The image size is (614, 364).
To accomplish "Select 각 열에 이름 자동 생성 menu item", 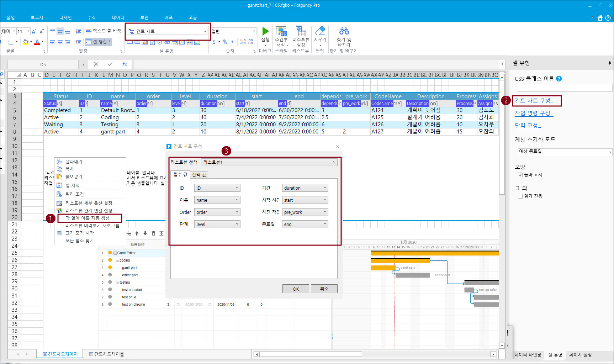I will pyautogui.click(x=88, y=218).
